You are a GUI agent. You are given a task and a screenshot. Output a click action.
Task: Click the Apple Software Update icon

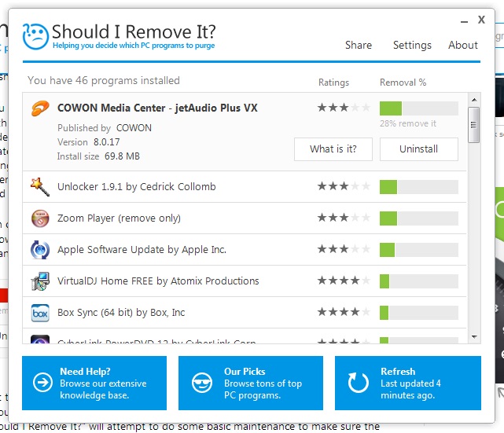point(40,250)
